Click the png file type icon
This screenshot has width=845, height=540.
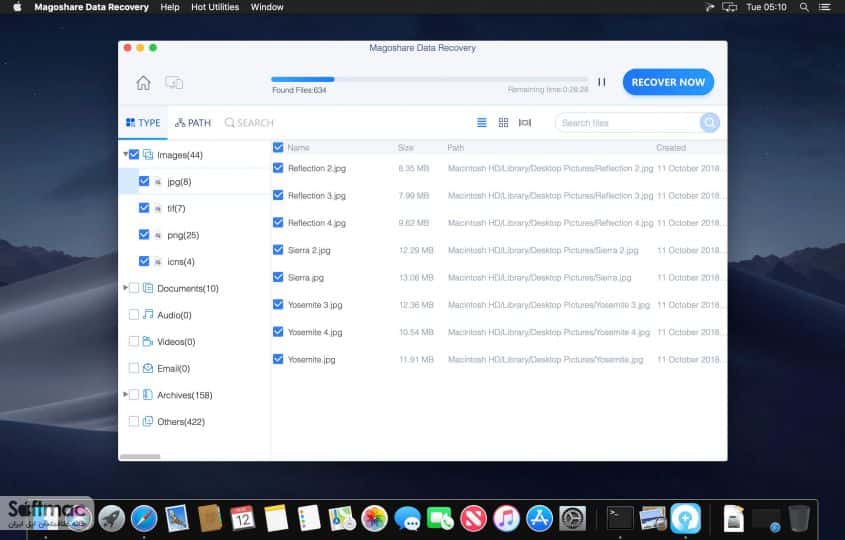[158, 236]
